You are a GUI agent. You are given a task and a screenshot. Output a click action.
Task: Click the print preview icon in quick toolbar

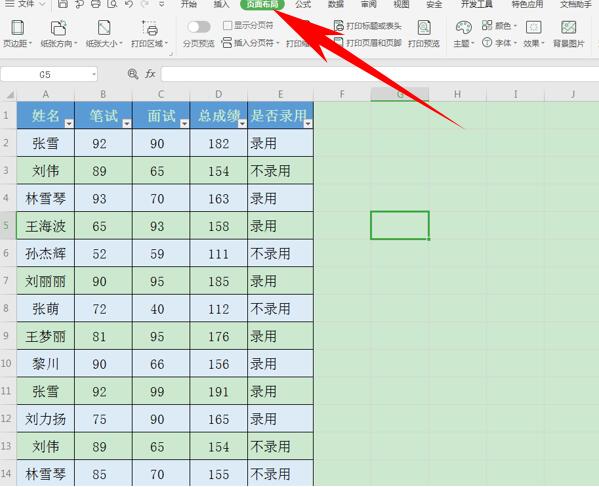pos(112,4)
